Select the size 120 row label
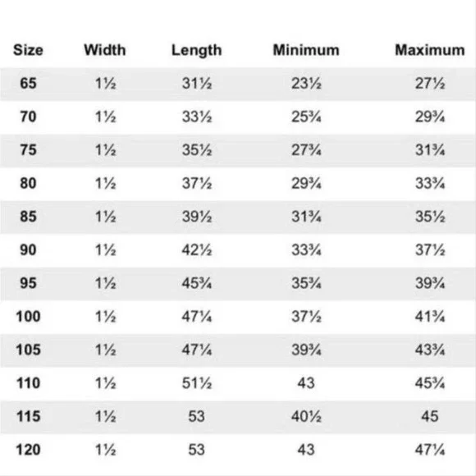 (x=28, y=450)
